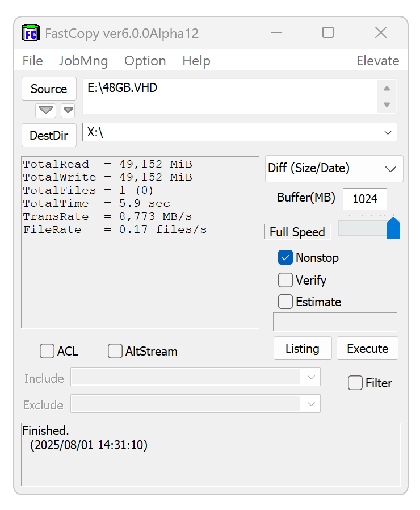Open the JobMng menu
This screenshot has width=420, height=510.
[83, 61]
